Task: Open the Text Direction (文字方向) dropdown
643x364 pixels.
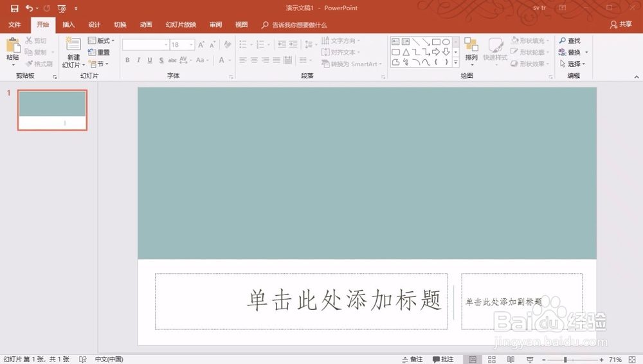Action: click(341, 41)
